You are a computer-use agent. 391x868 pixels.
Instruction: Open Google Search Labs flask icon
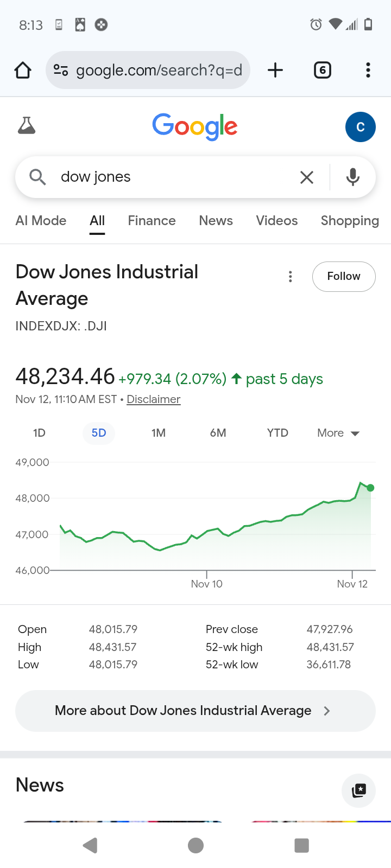coord(27,126)
